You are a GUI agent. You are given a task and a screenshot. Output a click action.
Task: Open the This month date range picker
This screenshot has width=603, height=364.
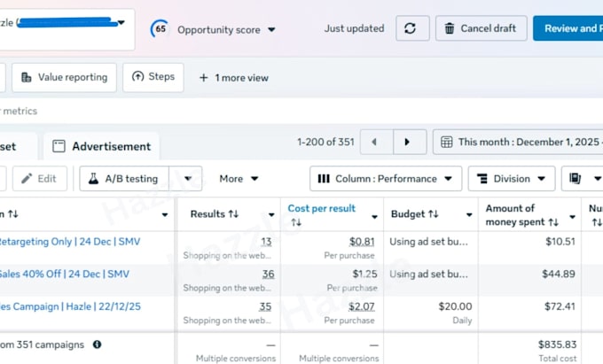point(518,142)
